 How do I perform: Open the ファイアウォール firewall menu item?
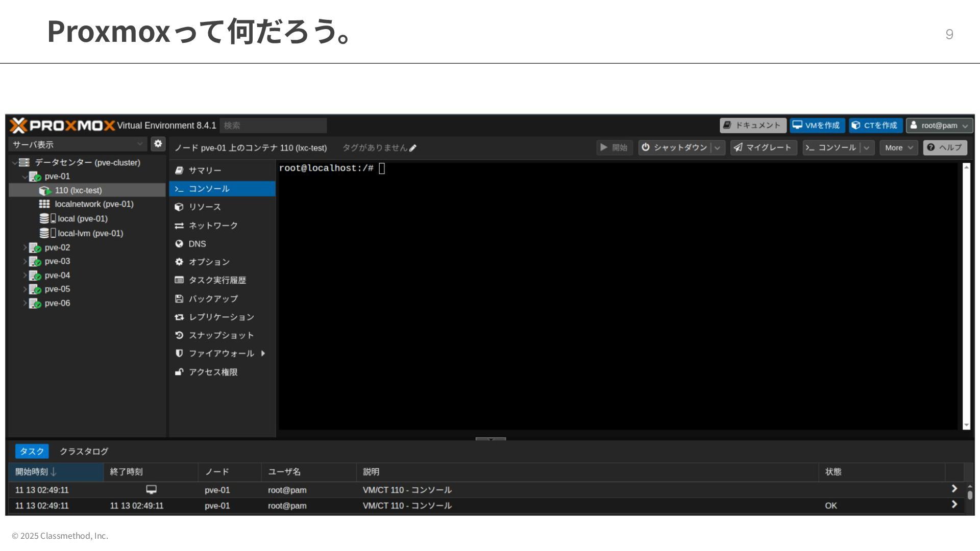[x=220, y=354]
